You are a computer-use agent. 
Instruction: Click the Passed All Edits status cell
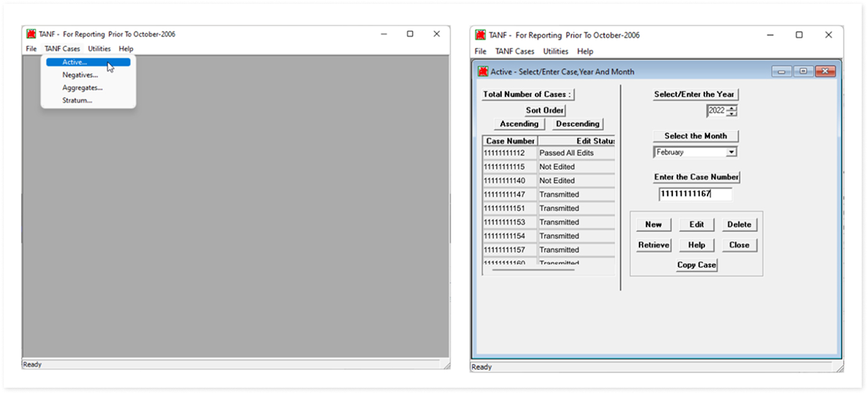[577, 153]
